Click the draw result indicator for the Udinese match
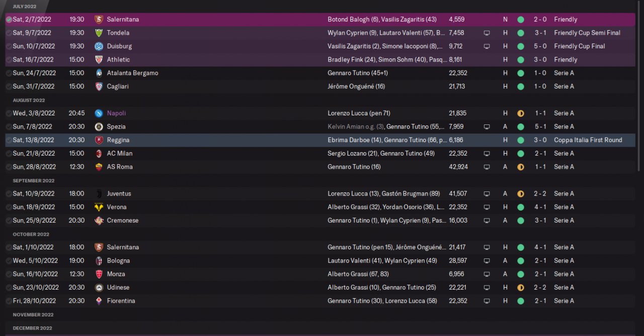Image resolution: width=644 pixels, height=336 pixels. 520,287
